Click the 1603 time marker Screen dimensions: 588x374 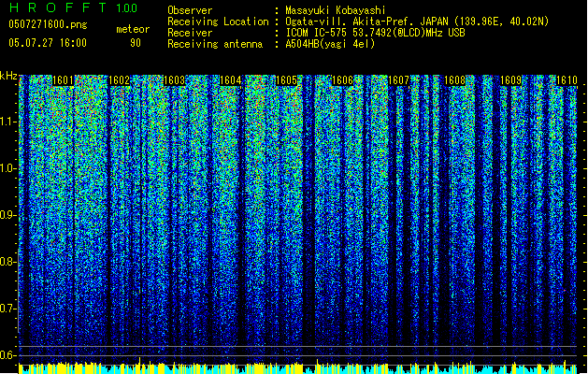175,80
